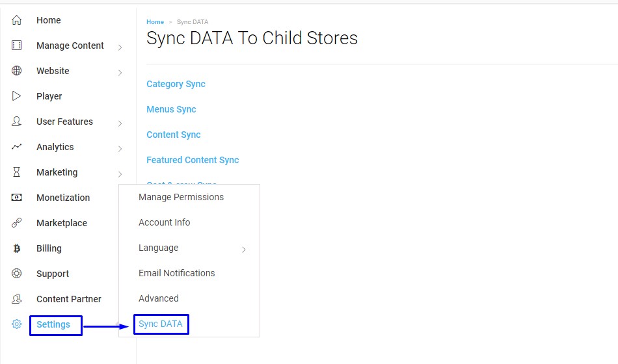Expand the Website submenu arrow
618x364 pixels.
pyautogui.click(x=120, y=72)
